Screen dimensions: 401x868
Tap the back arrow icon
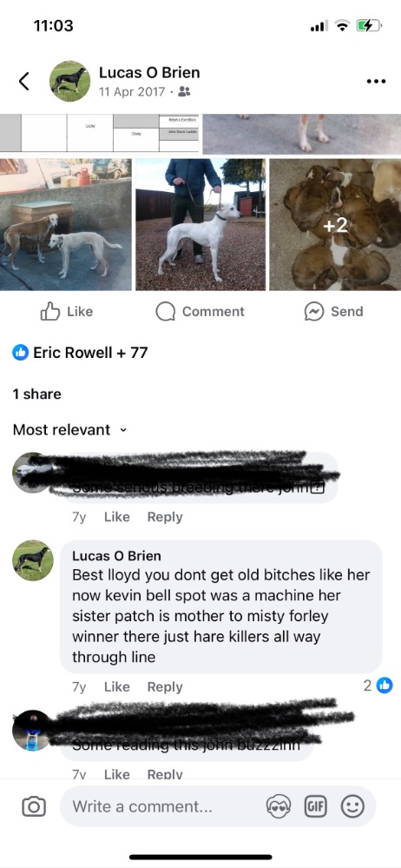23,82
